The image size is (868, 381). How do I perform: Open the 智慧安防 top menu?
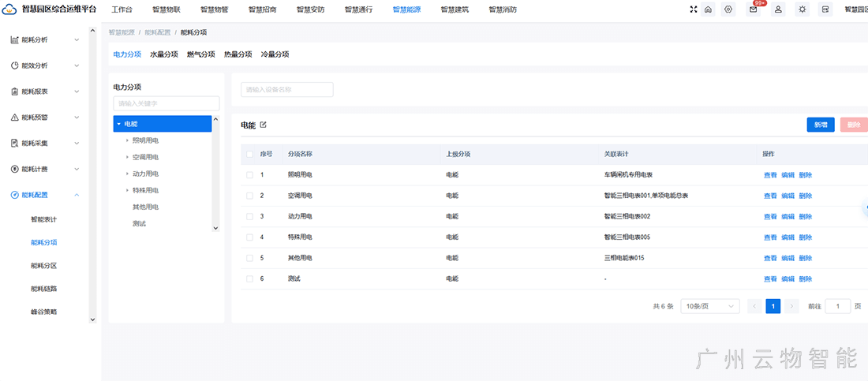point(310,9)
